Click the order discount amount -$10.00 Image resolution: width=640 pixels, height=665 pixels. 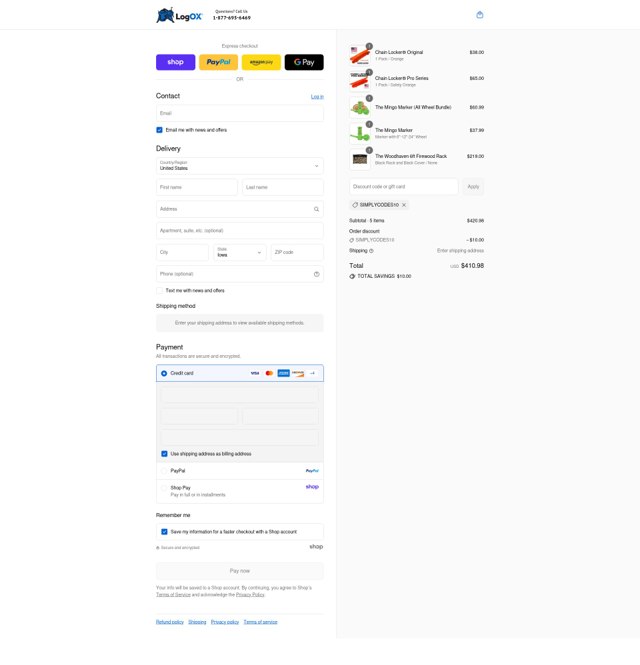tap(475, 240)
